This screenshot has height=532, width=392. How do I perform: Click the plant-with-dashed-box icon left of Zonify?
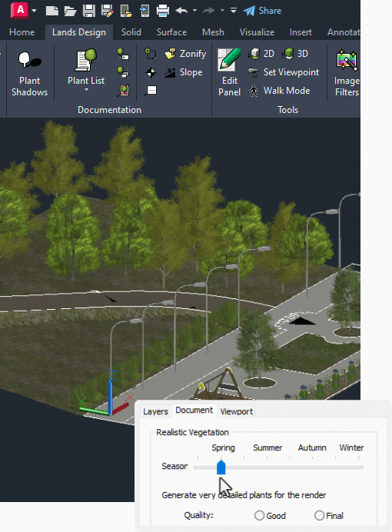150,54
